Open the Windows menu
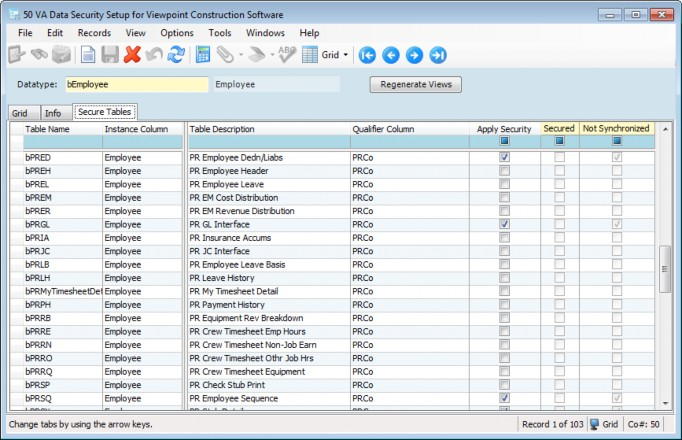The height and width of the screenshot is (440, 682). click(x=265, y=33)
